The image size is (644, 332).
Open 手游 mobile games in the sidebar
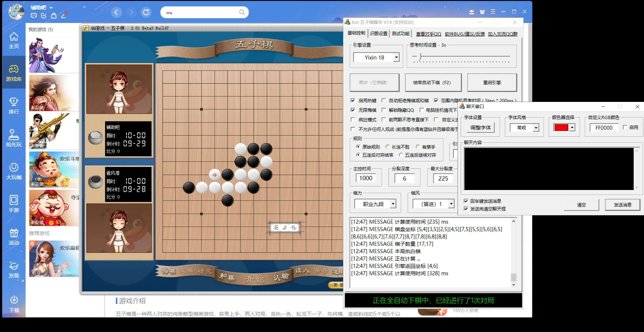point(14,204)
